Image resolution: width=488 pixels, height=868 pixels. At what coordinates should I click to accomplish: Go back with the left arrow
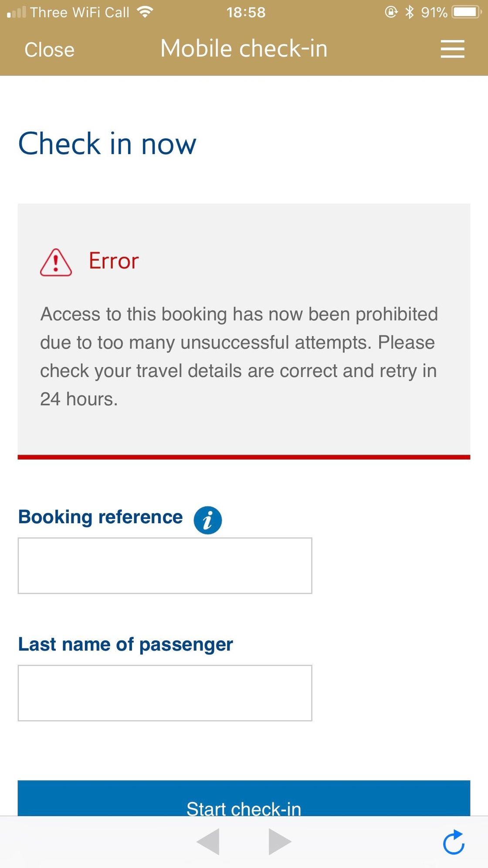pos(208,841)
